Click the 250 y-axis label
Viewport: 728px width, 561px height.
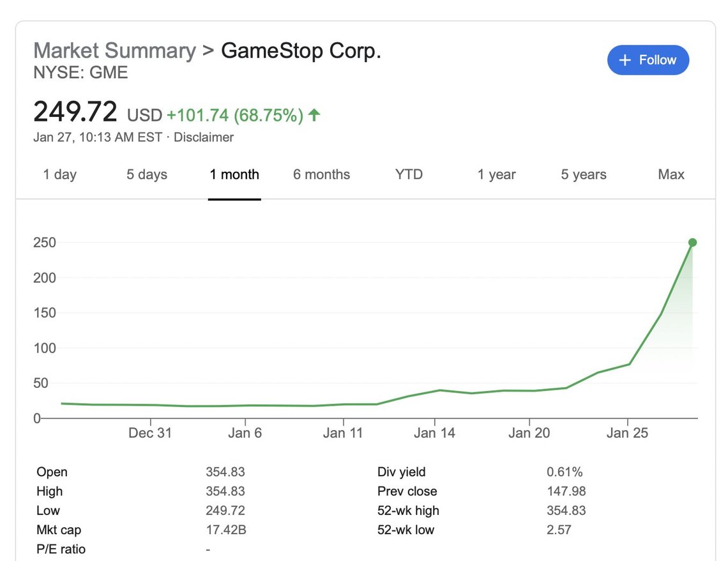tap(45, 242)
